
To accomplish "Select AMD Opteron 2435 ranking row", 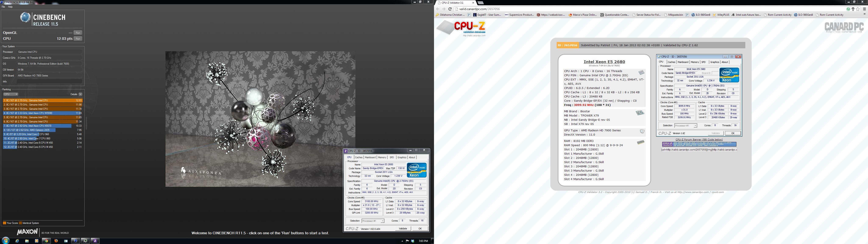I will tap(42, 130).
